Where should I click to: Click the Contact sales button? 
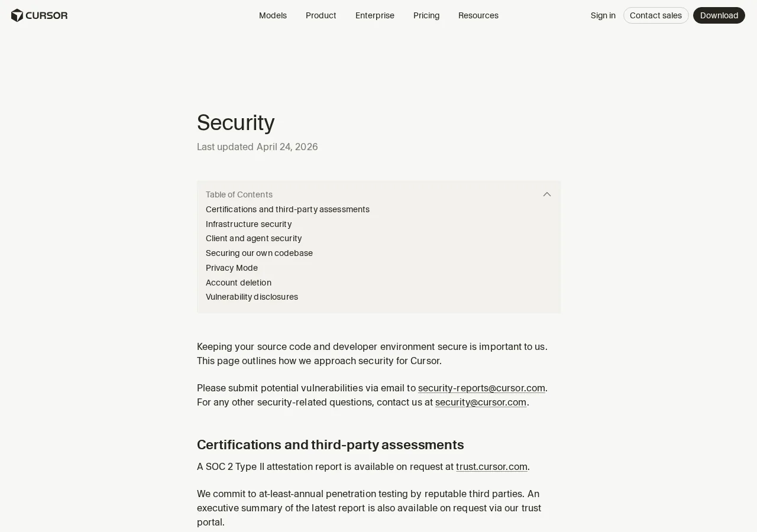click(x=656, y=15)
